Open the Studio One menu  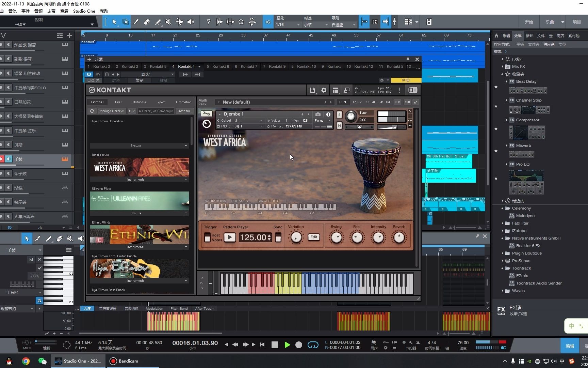click(84, 11)
